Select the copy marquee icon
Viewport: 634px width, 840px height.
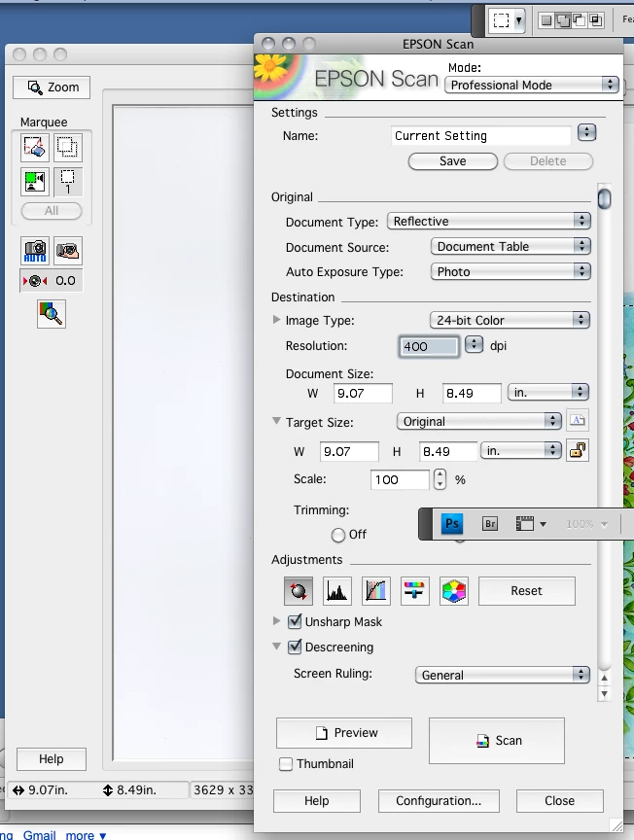pos(67,148)
